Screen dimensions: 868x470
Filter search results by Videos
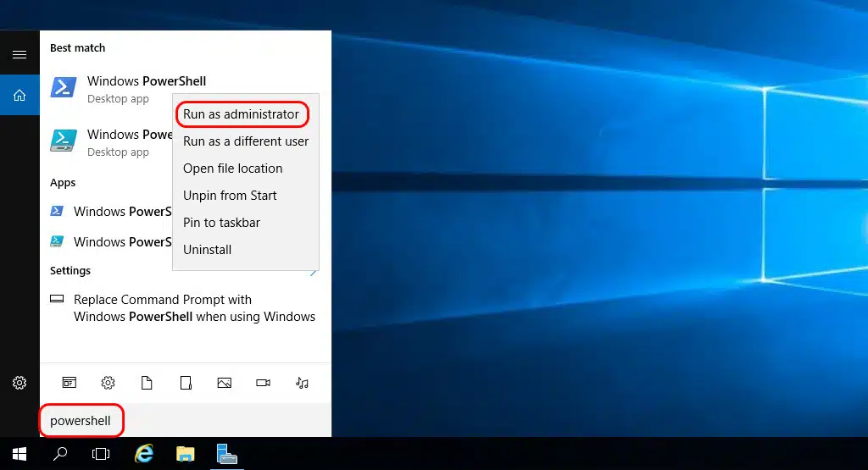[263, 383]
